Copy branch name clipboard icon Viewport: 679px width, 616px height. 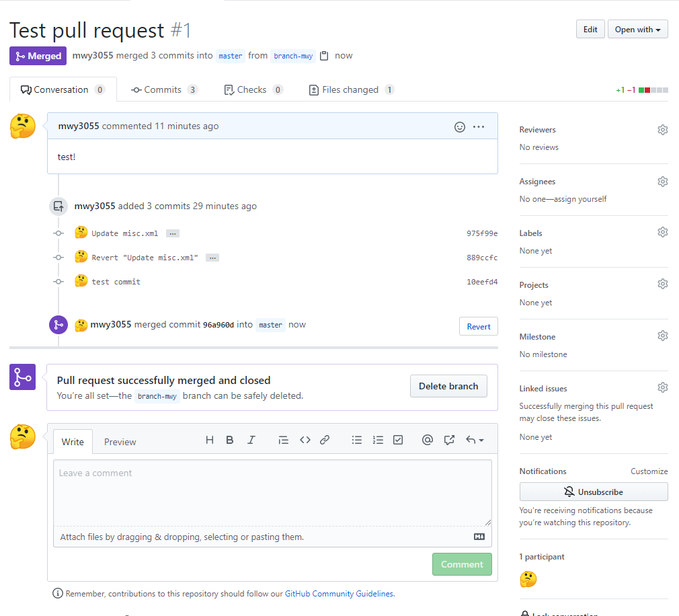point(324,56)
